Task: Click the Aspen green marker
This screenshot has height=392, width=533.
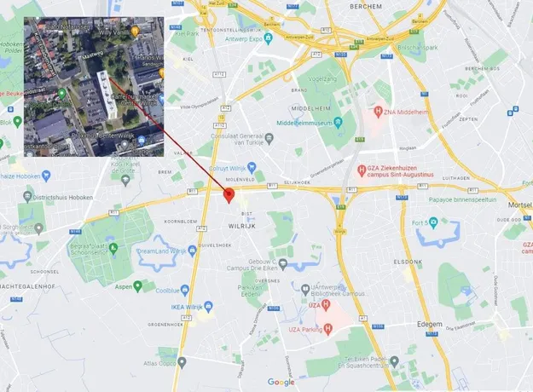Action: pos(137,286)
